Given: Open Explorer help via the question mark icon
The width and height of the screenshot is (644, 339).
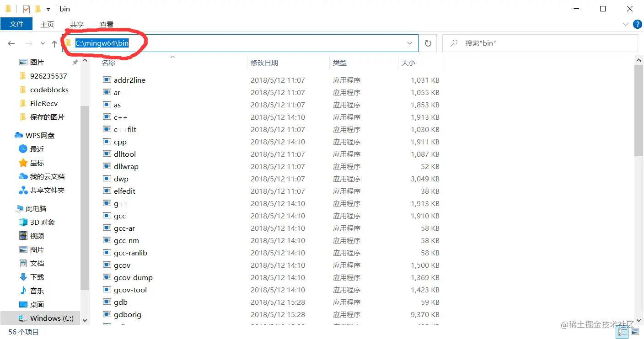Looking at the screenshot, I should point(637,24).
